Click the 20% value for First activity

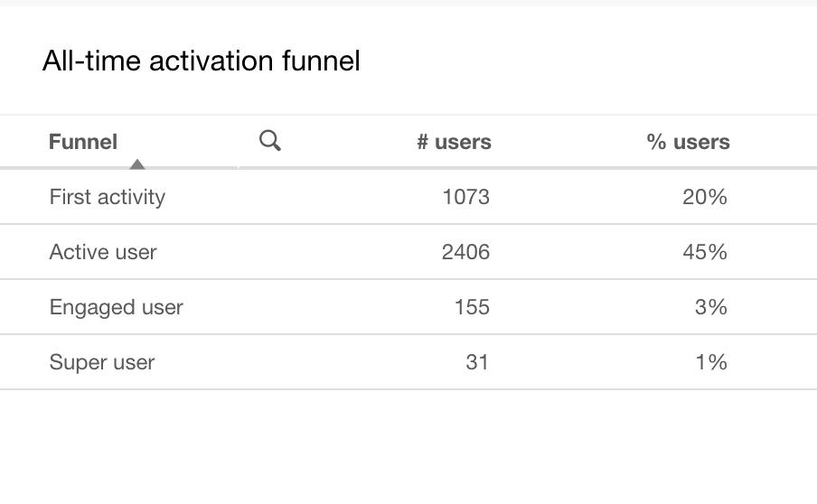(704, 197)
